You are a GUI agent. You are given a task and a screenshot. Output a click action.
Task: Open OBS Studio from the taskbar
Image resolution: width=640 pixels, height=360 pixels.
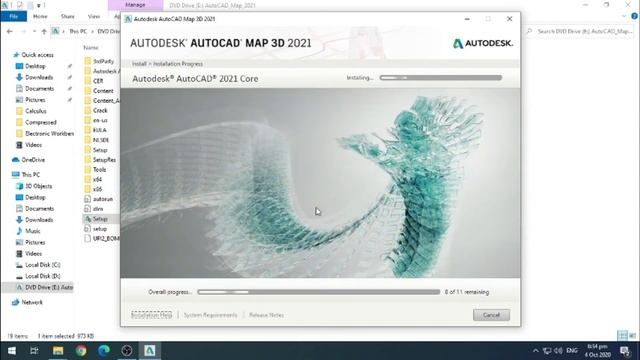127,351
